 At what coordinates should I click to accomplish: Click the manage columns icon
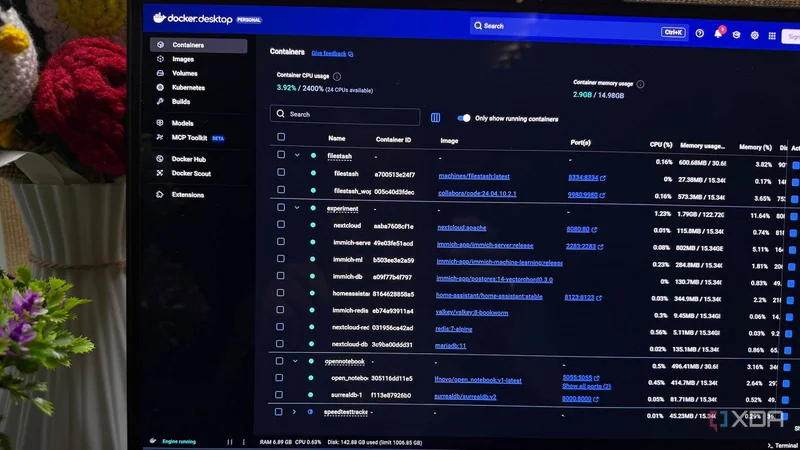pos(435,118)
